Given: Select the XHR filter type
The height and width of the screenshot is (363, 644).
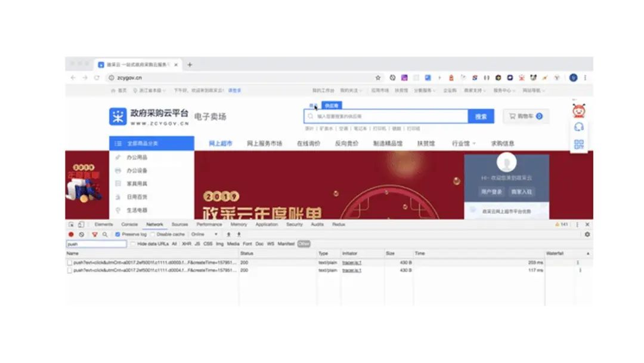Looking at the screenshot, I should pyautogui.click(x=187, y=244).
